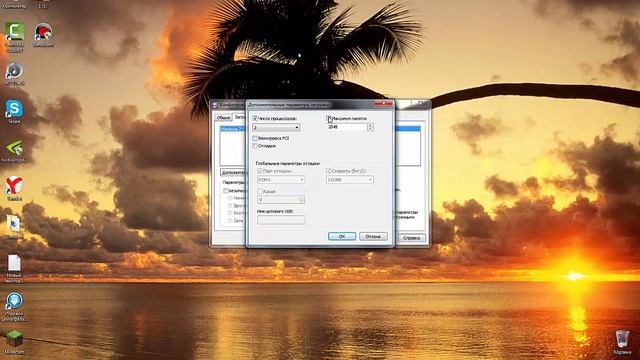Viewport: 640px width, 360px height.
Task: Select the Сеть radio button in the back window
Action: (x=230, y=220)
